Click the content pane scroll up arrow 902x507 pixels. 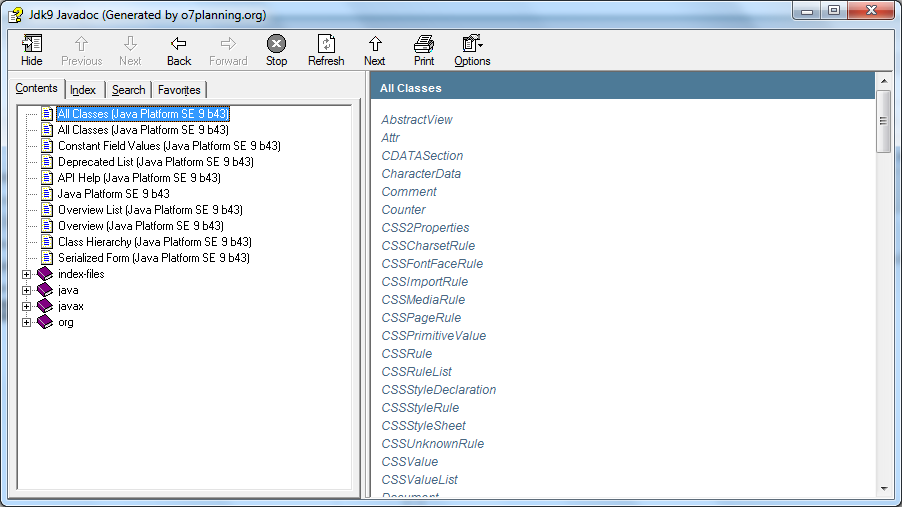(884, 81)
